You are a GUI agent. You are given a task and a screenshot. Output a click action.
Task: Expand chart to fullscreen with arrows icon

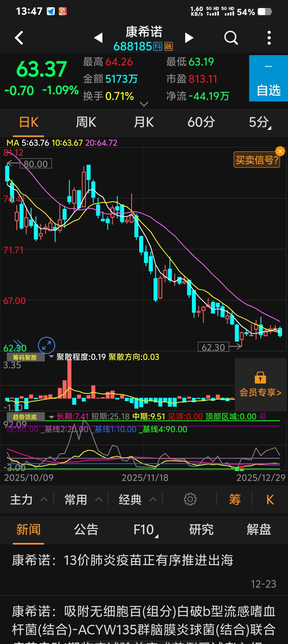(46, 346)
